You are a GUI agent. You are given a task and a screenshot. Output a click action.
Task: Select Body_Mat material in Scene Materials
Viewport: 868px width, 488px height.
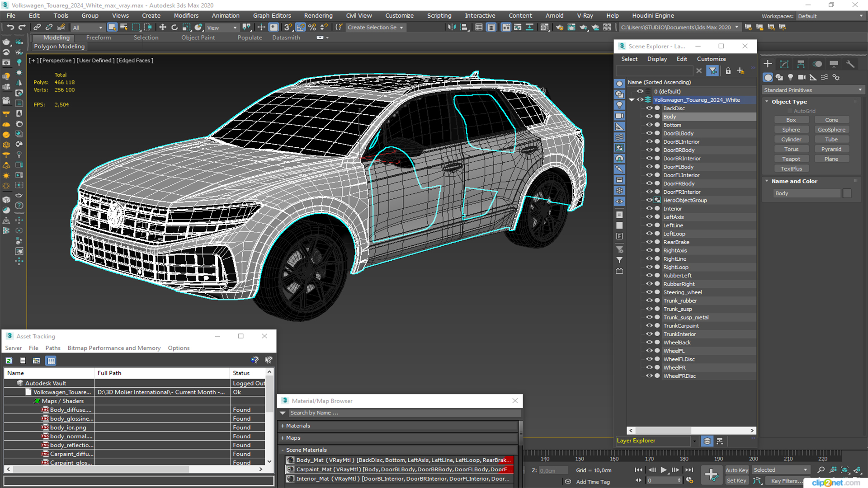point(400,460)
